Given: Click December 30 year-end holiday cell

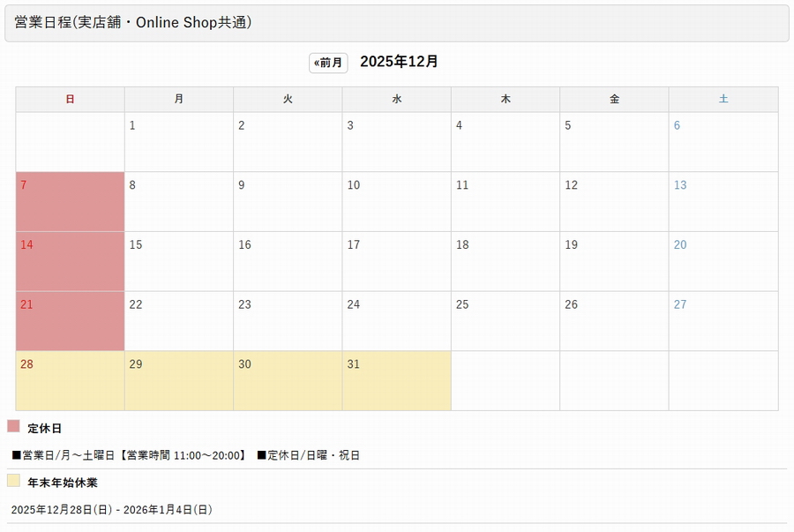Looking at the screenshot, I should pos(287,379).
